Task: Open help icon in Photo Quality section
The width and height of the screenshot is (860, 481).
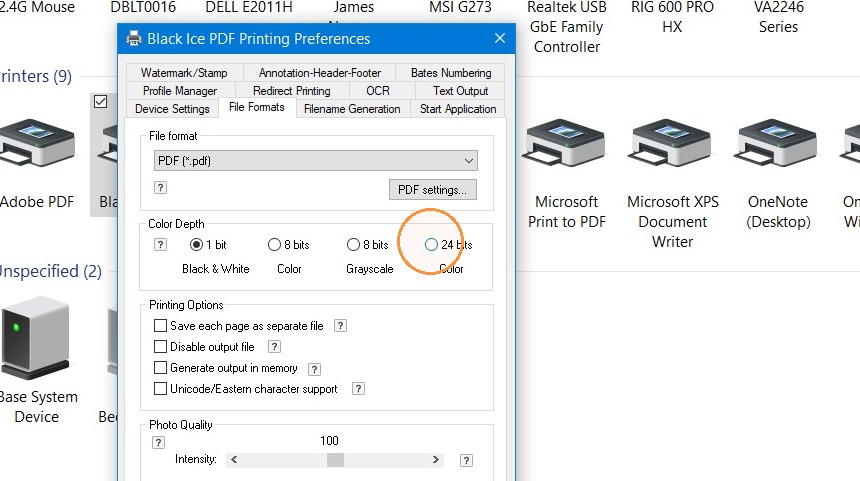Action: point(158,443)
